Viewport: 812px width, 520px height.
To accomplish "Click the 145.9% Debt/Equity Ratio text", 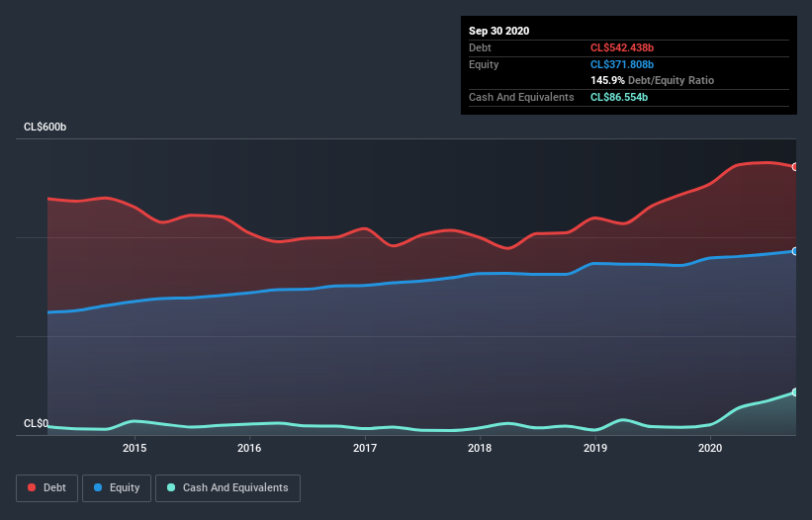I will (653, 80).
